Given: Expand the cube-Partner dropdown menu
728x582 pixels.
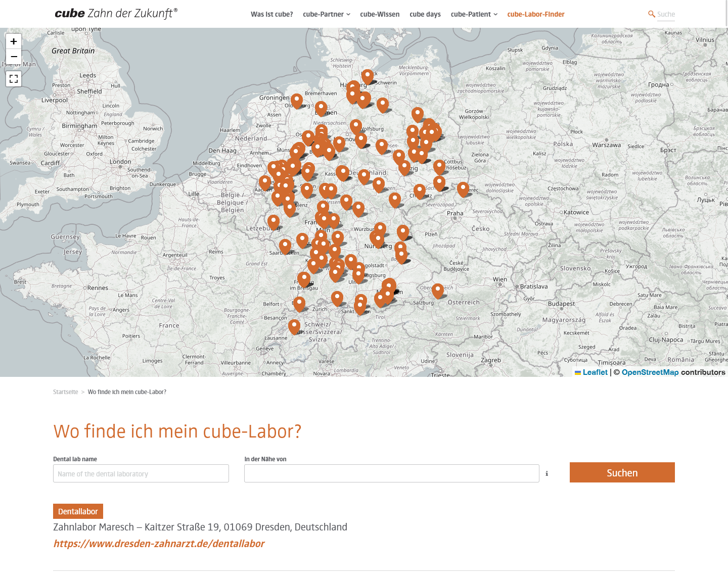Looking at the screenshot, I should pyautogui.click(x=327, y=14).
